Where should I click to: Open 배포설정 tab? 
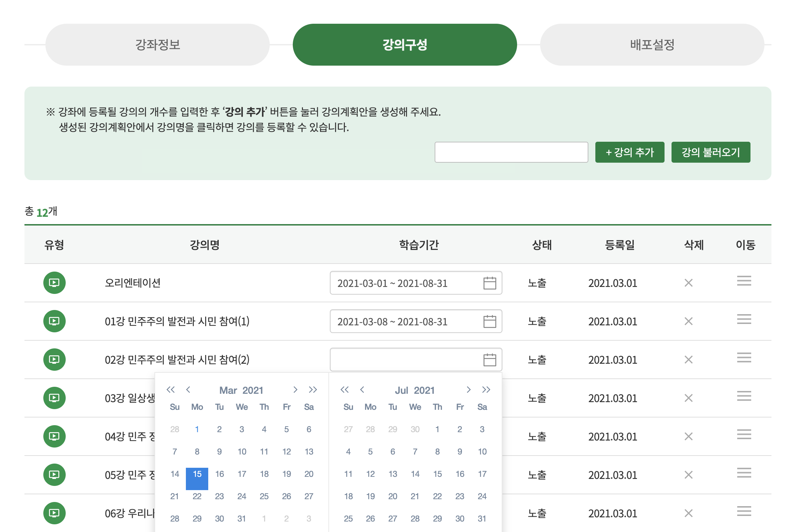pos(652,45)
